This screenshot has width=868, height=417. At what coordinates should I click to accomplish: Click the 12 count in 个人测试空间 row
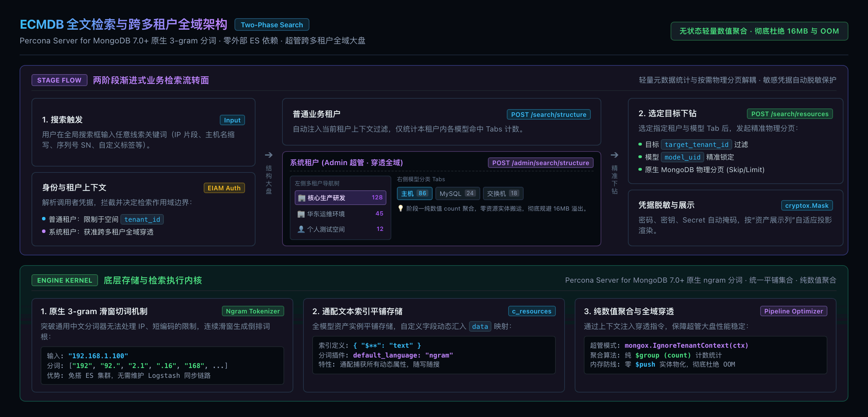(x=380, y=229)
